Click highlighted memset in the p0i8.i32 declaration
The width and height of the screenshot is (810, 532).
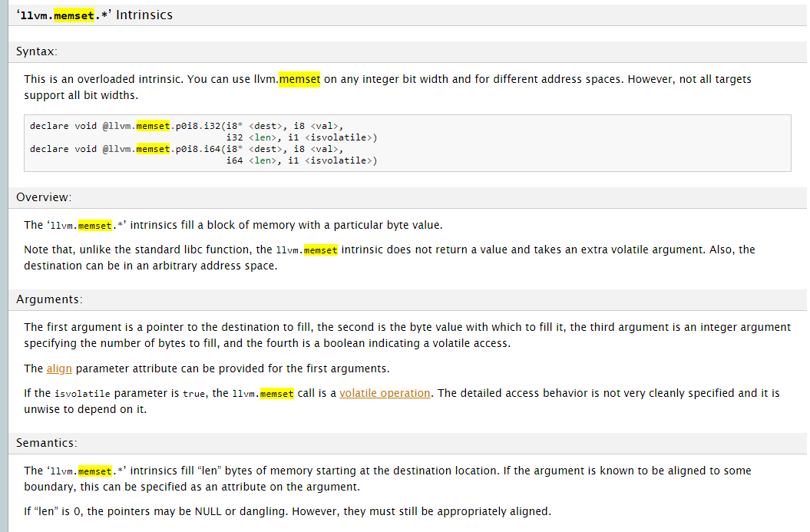pos(153,125)
